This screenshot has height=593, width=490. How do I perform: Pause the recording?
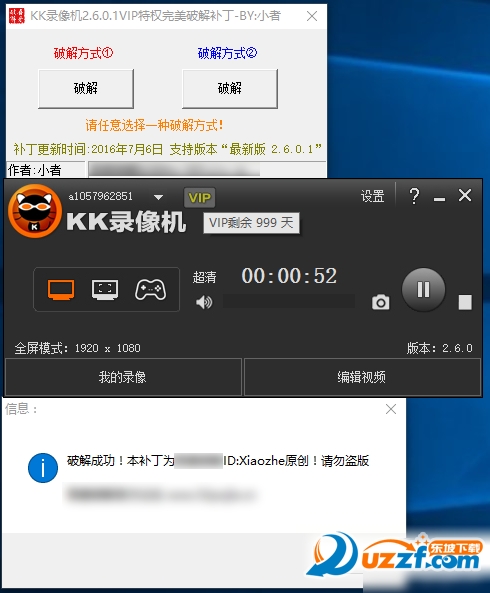tap(423, 290)
